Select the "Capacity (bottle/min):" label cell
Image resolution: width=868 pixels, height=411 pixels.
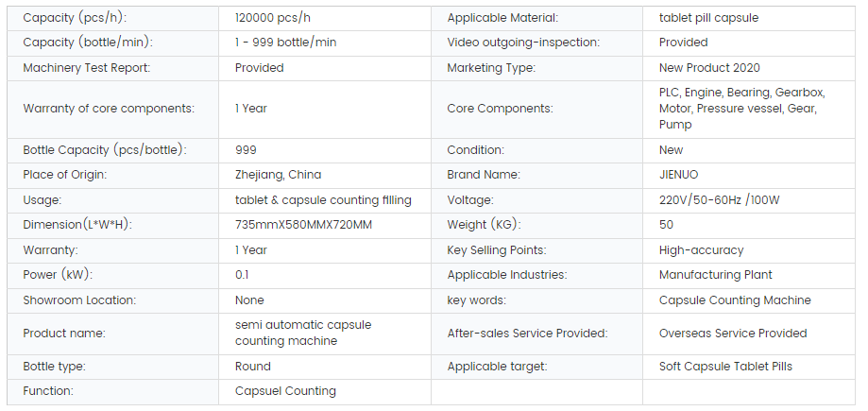(87, 43)
